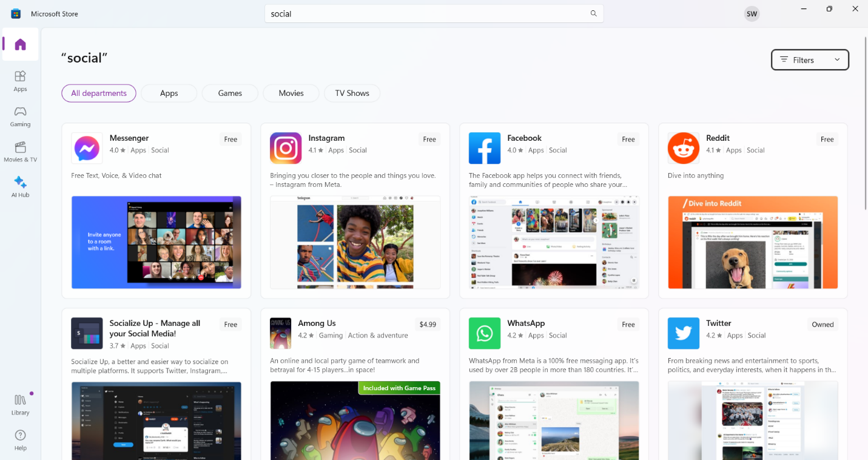Screen dimensions: 868x460
Task: Click the Microsoft Store logo icon
Action: click(x=16, y=13)
